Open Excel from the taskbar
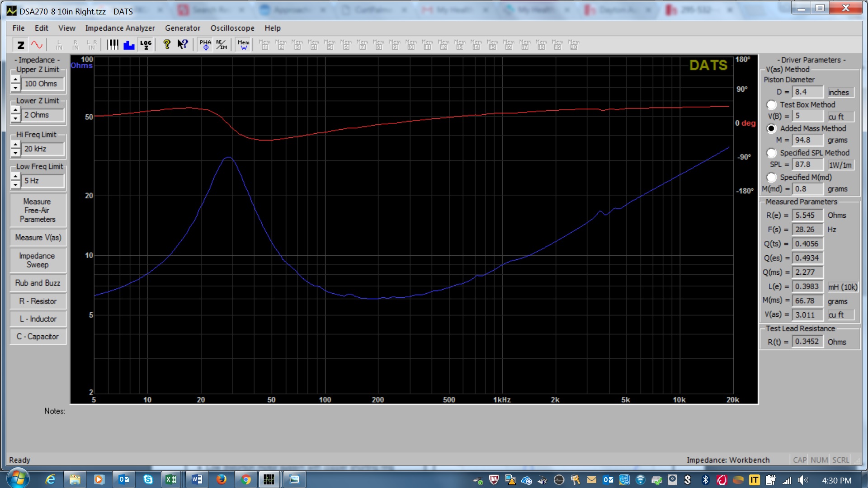Image resolution: width=868 pixels, height=488 pixels. click(171, 479)
